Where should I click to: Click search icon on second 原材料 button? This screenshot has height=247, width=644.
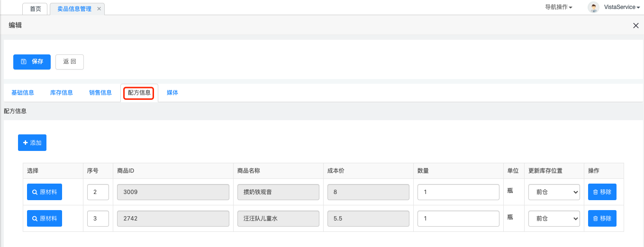pos(35,219)
